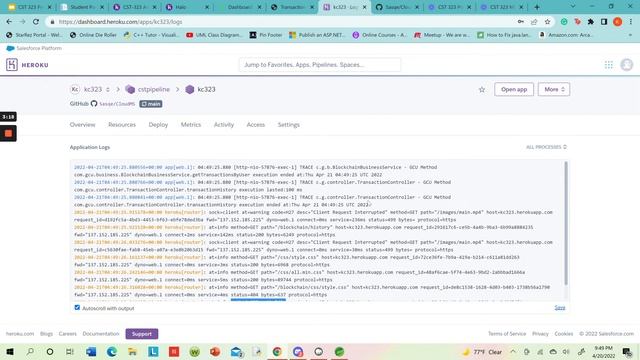Click the share page icon in address bar

pos(534,22)
